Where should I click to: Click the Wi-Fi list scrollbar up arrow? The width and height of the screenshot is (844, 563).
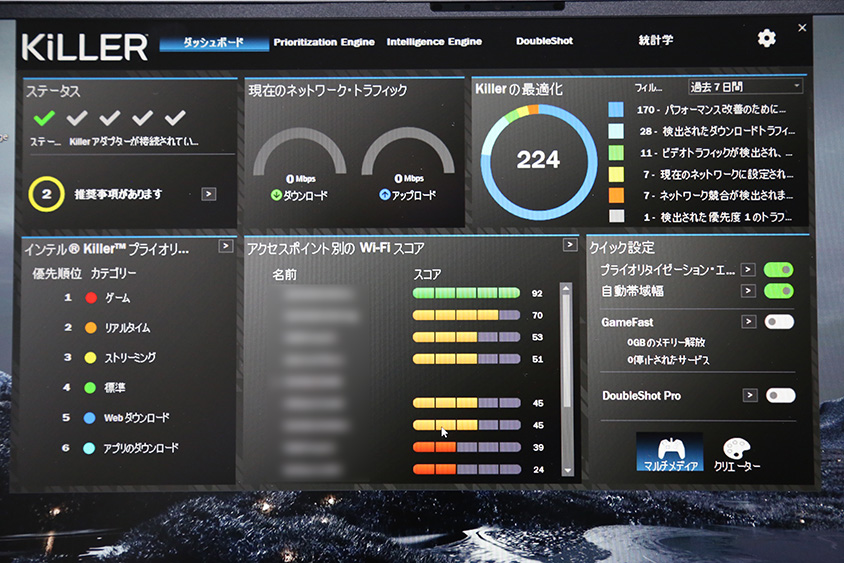(x=566, y=288)
